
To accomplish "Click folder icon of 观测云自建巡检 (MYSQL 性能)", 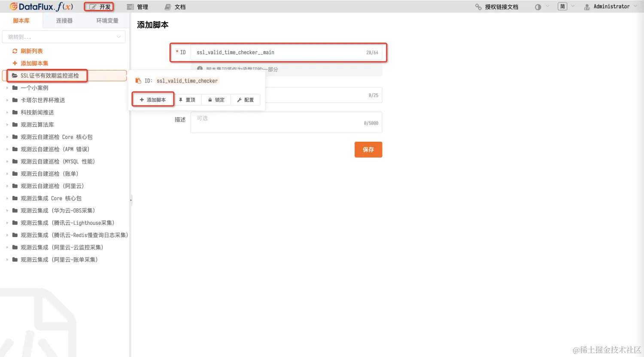I will (15, 162).
